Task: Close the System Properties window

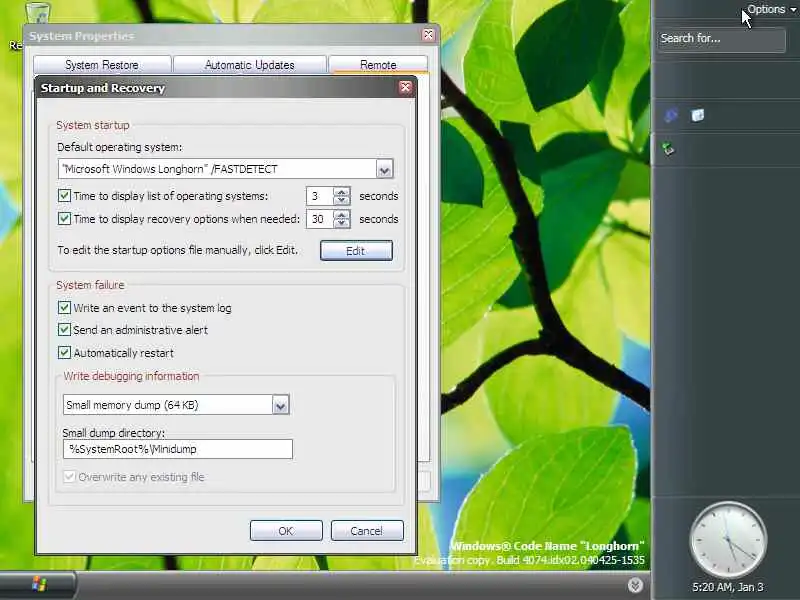Action: pyautogui.click(x=428, y=35)
